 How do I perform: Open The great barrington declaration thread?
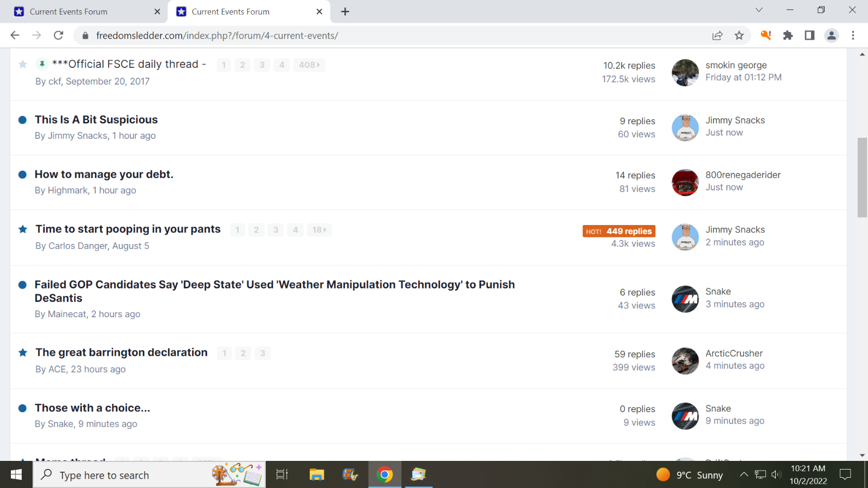(x=122, y=352)
